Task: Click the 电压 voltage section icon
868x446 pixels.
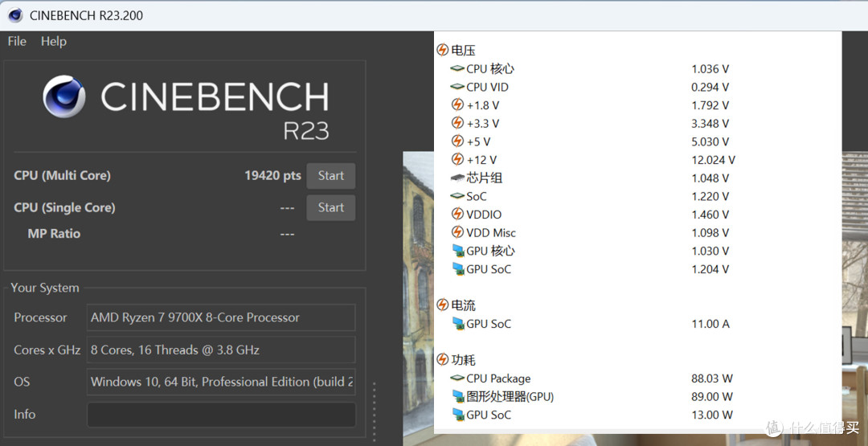Action: [x=442, y=51]
